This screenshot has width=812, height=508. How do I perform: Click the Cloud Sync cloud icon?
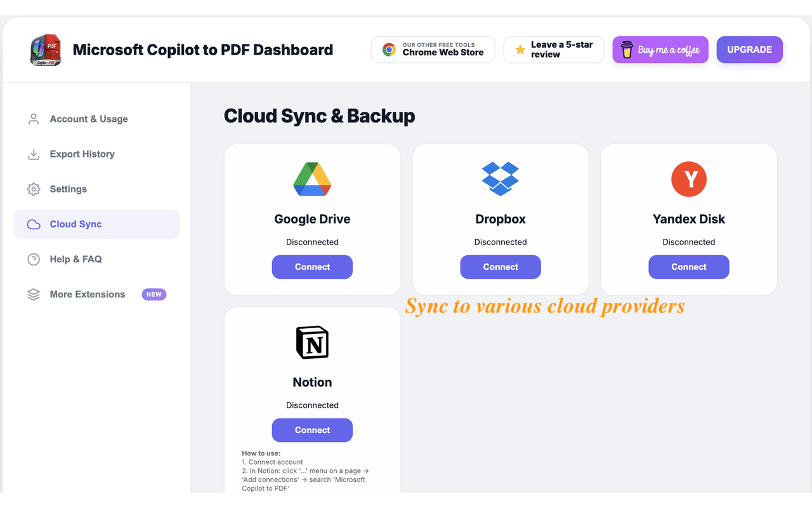[x=34, y=224]
